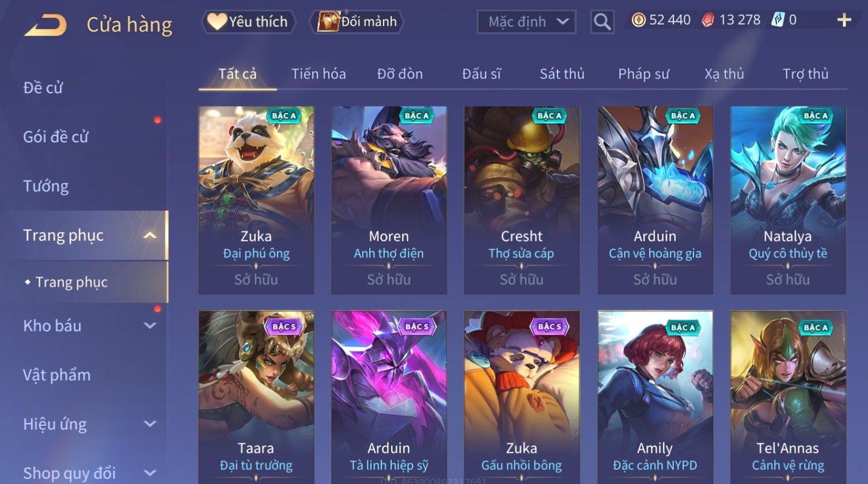Click the gold coin currency icon

638,20
